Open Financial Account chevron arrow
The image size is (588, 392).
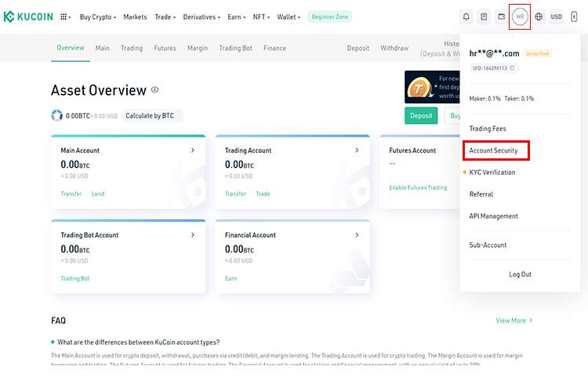click(357, 235)
